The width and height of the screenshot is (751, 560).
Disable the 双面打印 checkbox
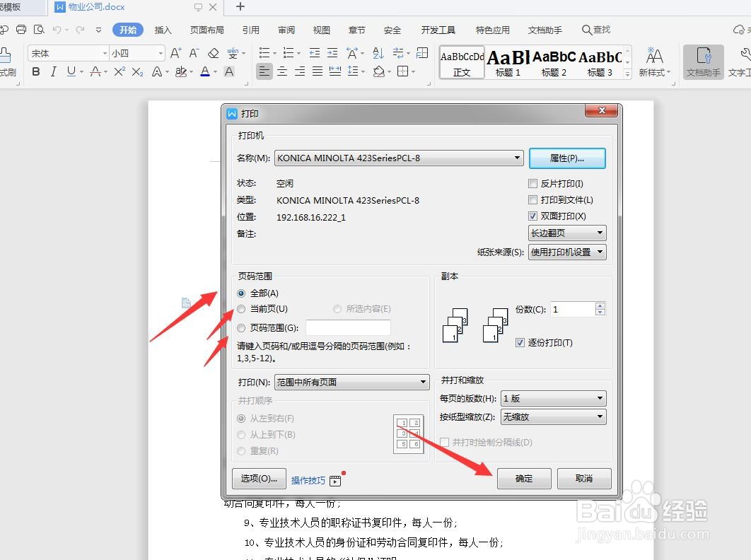(533, 215)
